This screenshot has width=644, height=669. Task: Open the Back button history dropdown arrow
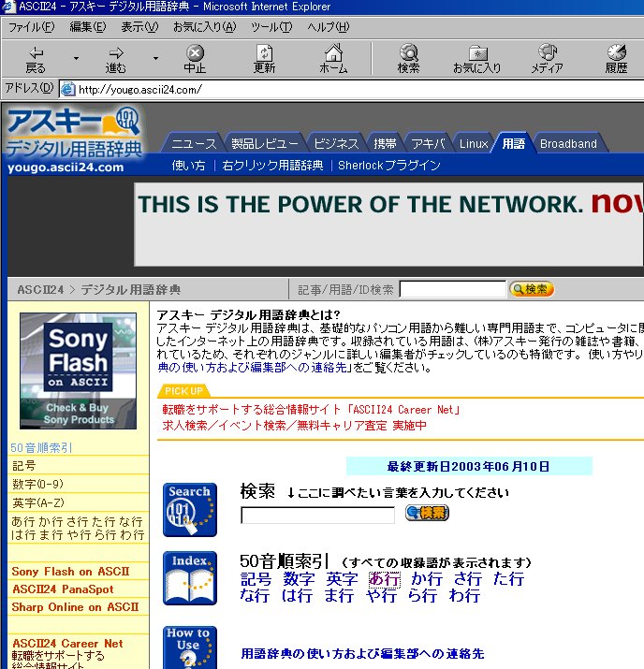(76, 58)
